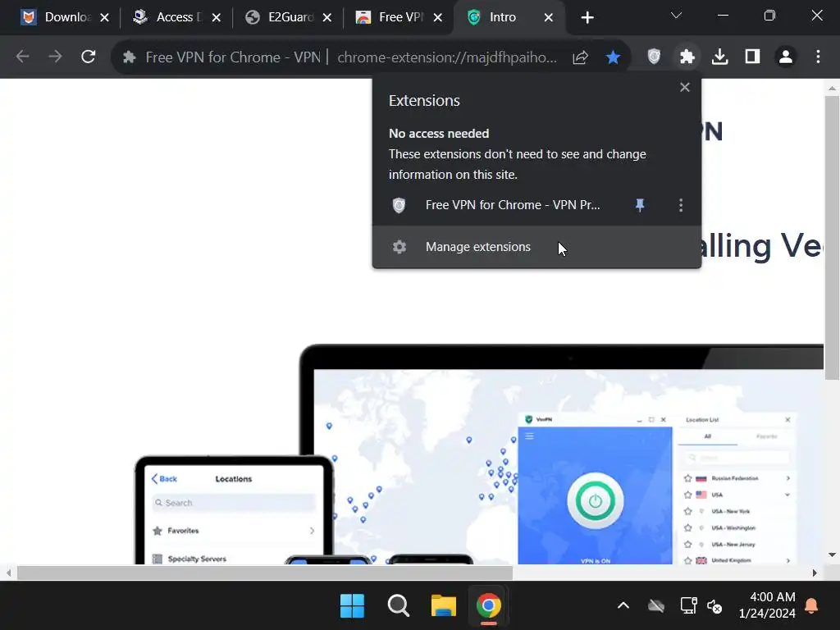This screenshot has width=840, height=630.
Task: Click the VPN power button in laptop image
Action: [596, 501]
